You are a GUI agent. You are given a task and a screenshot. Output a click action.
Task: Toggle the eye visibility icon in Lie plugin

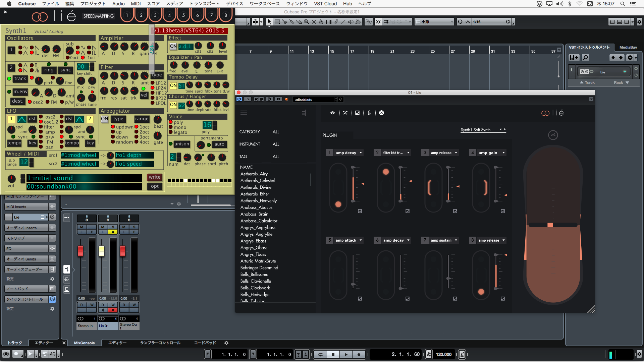[332, 113]
